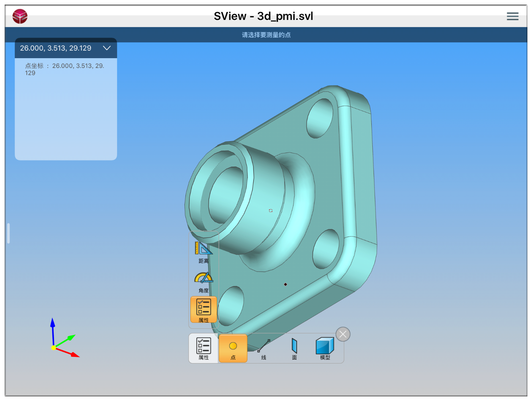
Task: Toggle the 点 point selection mode
Action: click(233, 348)
